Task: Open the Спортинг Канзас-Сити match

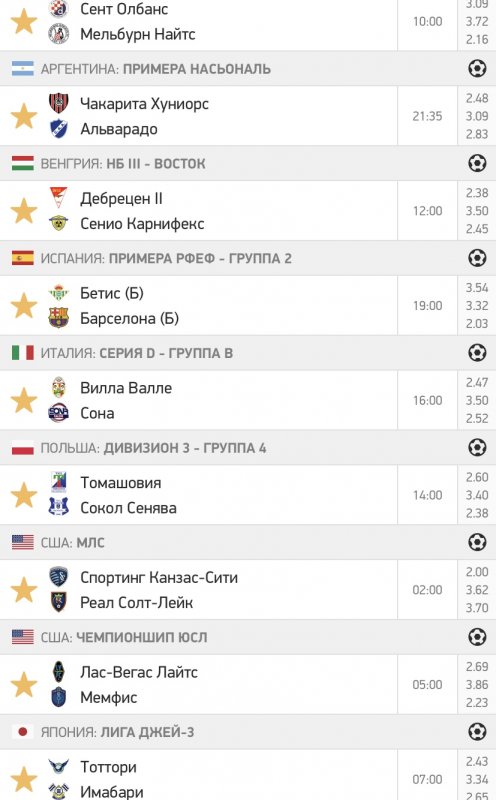Action: click(x=199, y=590)
